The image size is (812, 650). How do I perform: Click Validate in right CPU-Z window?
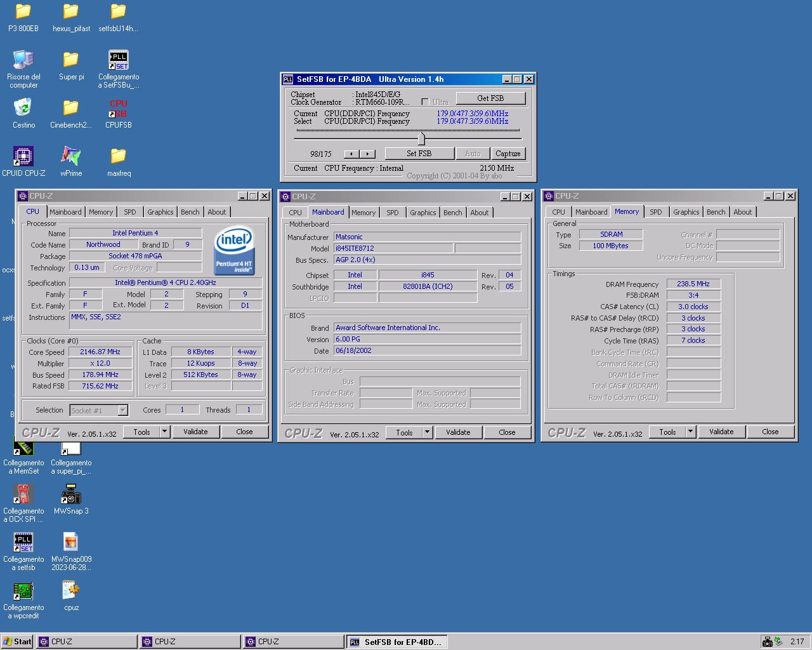pyautogui.click(x=721, y=432)
